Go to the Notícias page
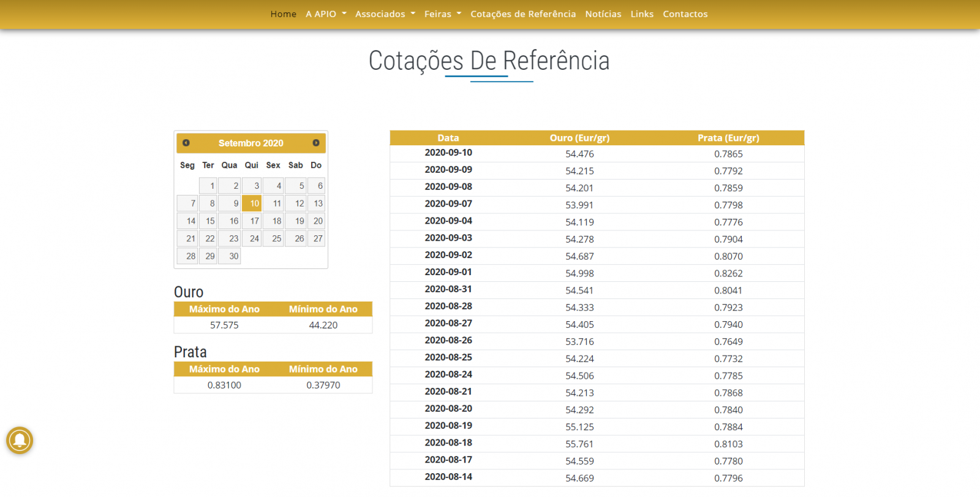Image resolution: width=980 pixels, height=497 pixels. coord(603,14)
